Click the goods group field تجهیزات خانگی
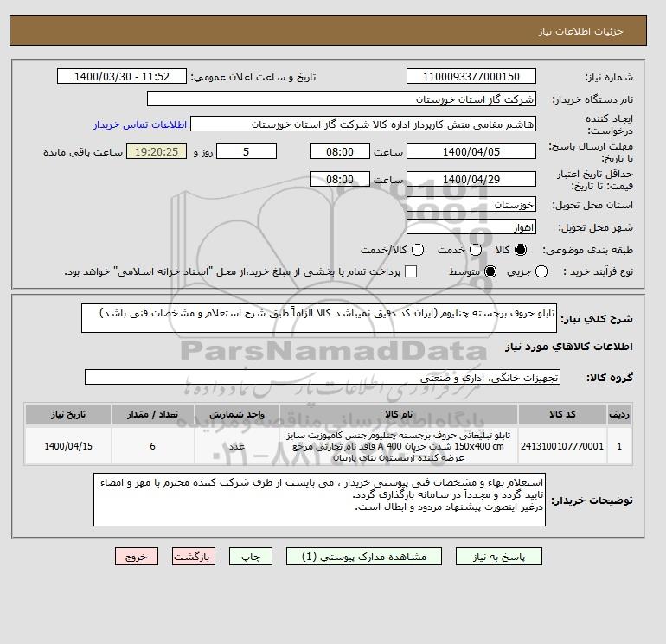This screenshot has height=644, width=666. coord(323,377)
